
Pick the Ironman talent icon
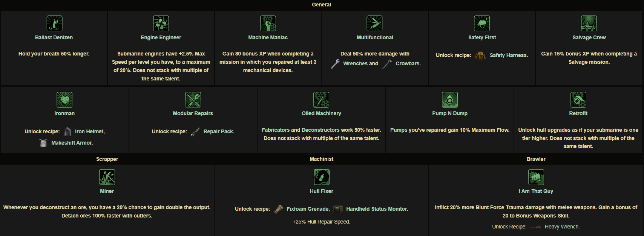pos(64,100)
